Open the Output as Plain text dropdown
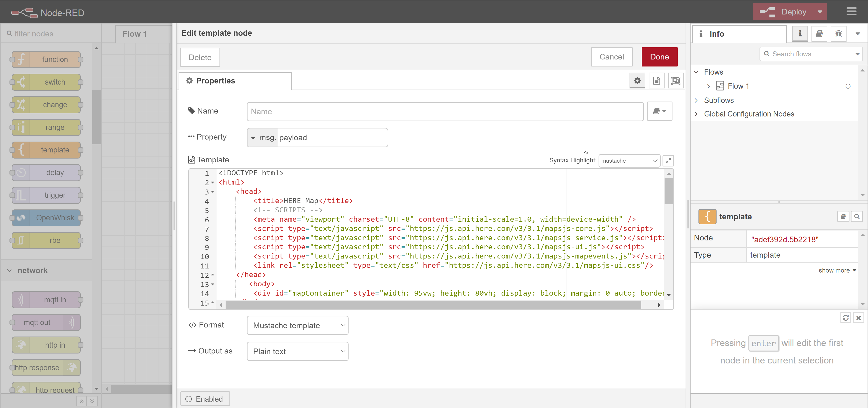This screenshot has width=868, height=408. pyautogui.click(x=297, y=351)
